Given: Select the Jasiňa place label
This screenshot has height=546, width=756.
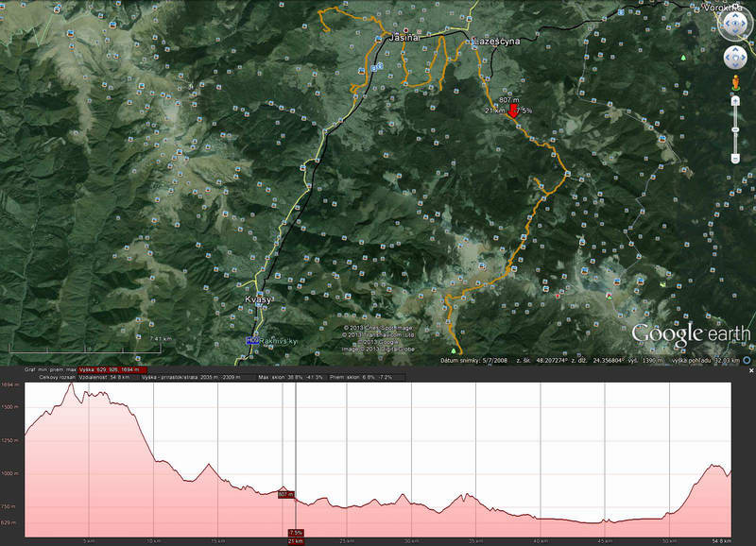Looking at the screenshot, I should pyautogui.click(x=404, y=38).
